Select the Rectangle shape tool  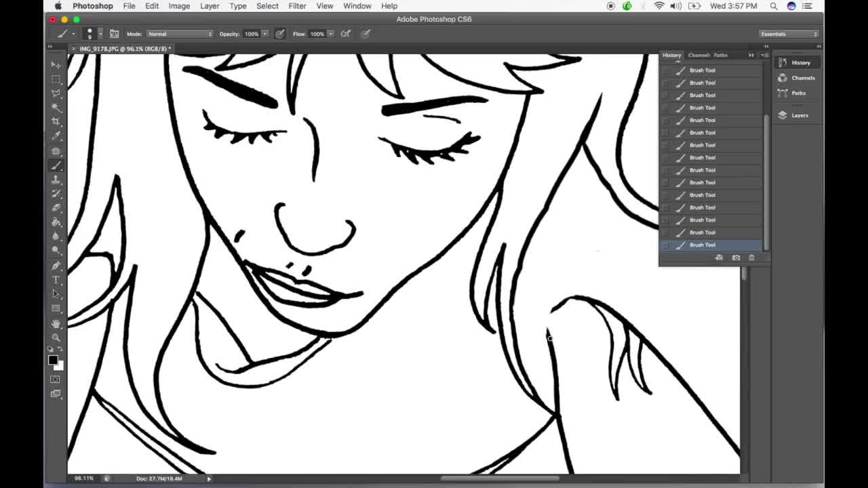click(x=56, y=308)
